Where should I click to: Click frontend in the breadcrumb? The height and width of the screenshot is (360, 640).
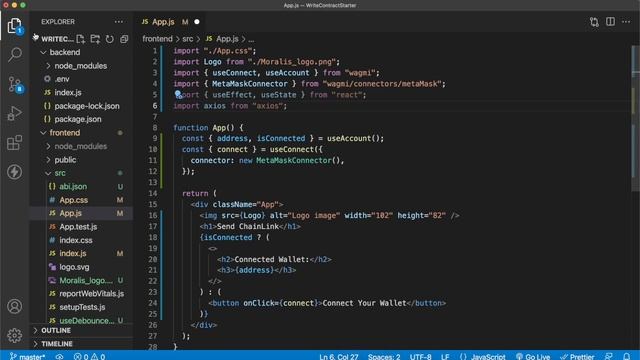click(x=157, y=39)
